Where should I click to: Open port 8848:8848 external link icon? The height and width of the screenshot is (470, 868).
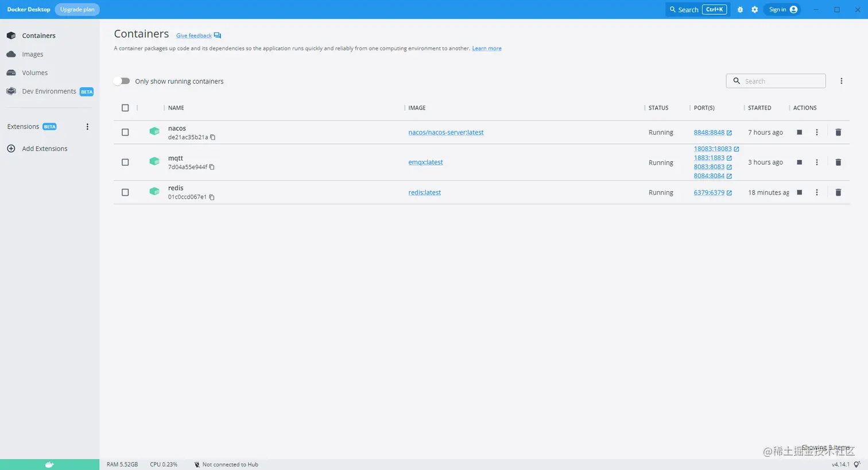pos(729,133)
